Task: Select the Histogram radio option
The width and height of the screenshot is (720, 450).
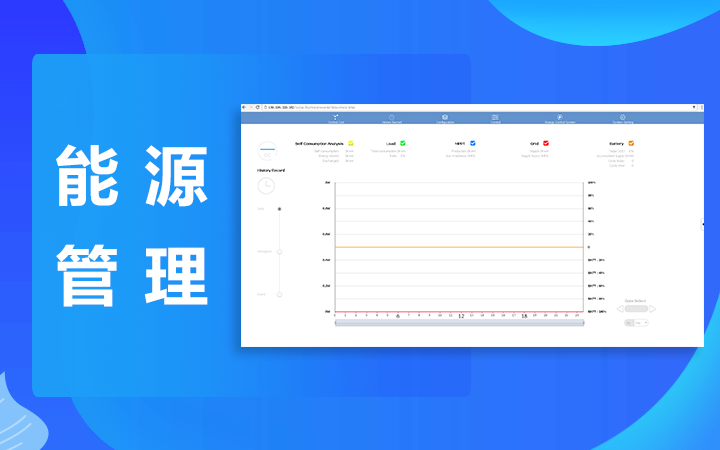Action: (279, 252)
